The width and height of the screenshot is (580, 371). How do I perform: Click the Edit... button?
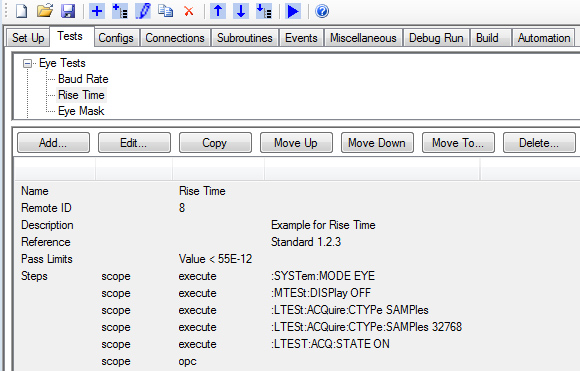[134, 143]
